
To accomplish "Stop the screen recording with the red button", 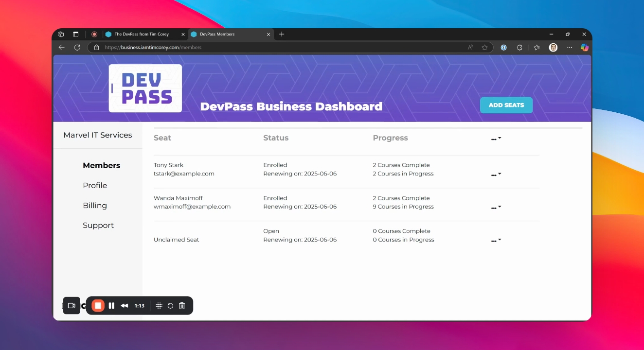I will click(x=98, y=306).
